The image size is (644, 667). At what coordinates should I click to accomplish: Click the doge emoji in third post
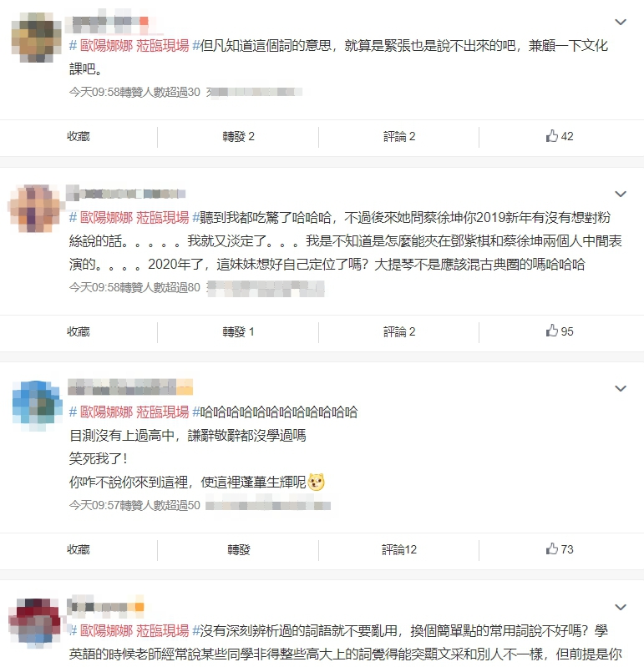(316, 482)
